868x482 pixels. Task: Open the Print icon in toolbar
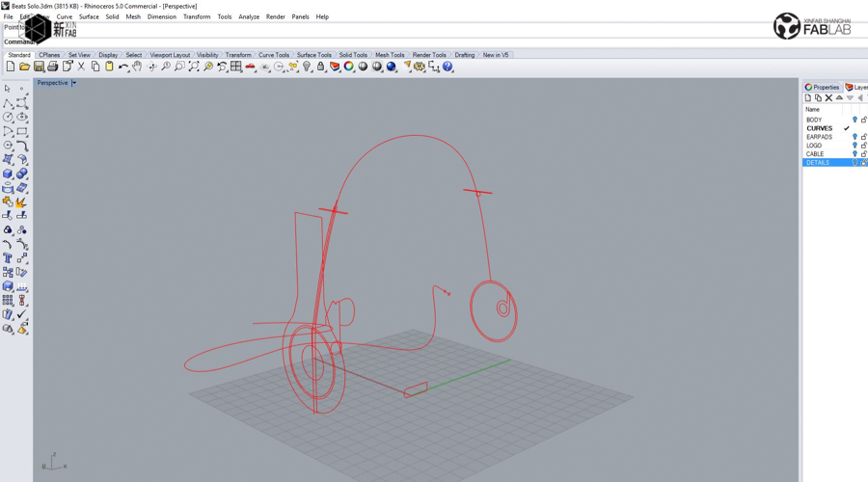(x=53, y=67)
